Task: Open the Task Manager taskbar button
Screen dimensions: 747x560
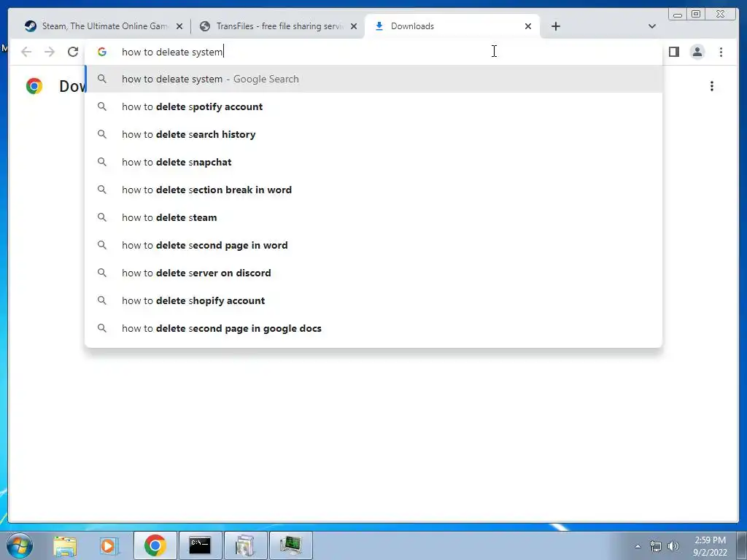Action: (290, 545)
